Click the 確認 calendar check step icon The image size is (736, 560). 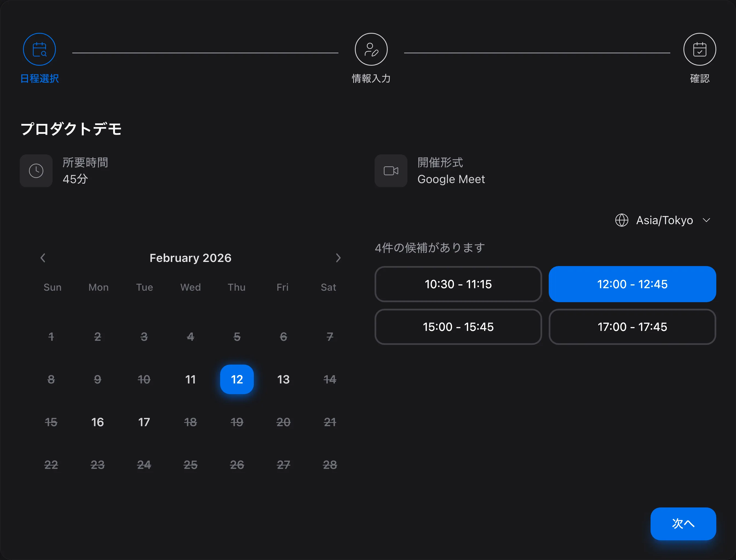pos(699,49)
